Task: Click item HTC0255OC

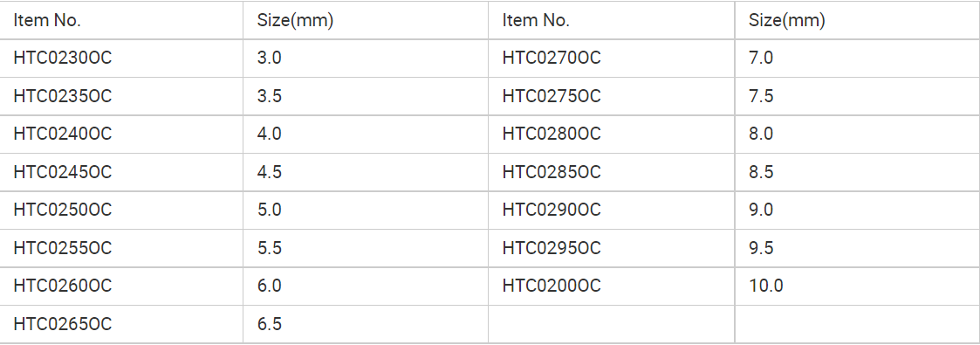Action: point(63,248)
